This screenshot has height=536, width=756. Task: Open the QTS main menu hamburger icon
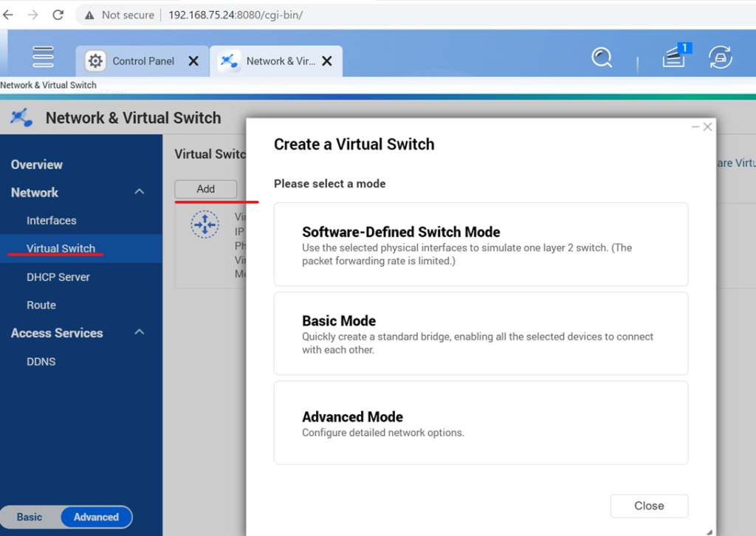pyautogui.click(x=43, y=57)
